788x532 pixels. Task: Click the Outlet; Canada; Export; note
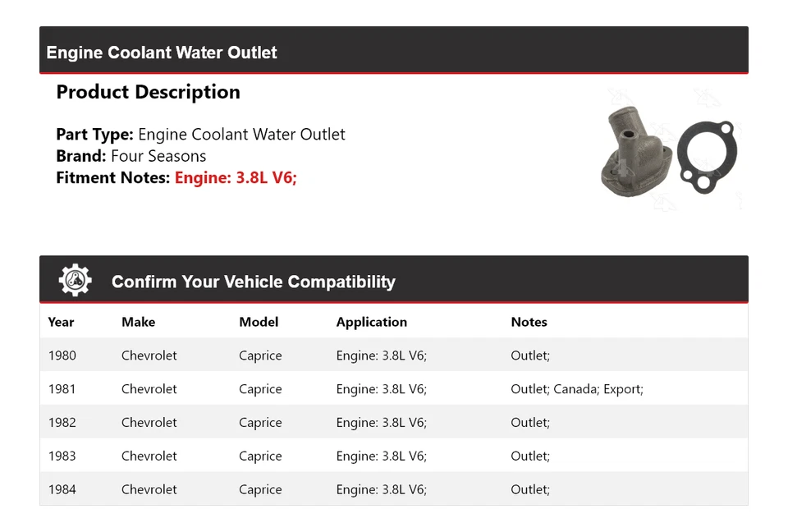tap(576, 389)
